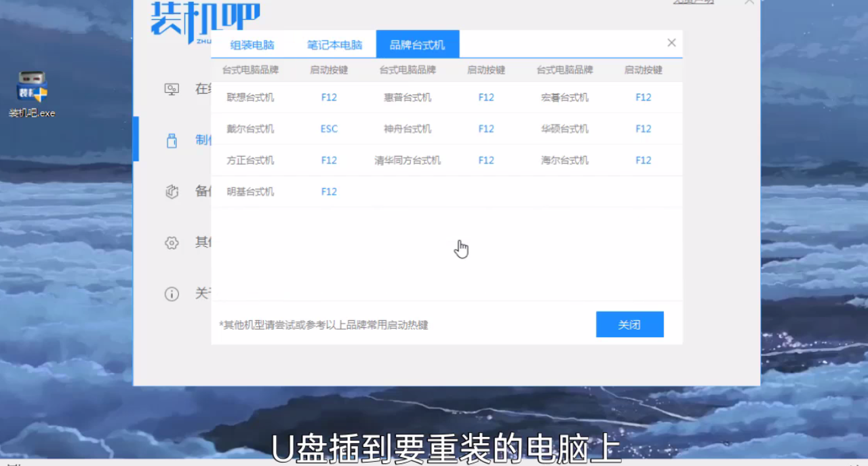This screenshot has width=868, height=466.
Task: Click the ESC key for 戴尔台式机
Action: click(329, 129)
